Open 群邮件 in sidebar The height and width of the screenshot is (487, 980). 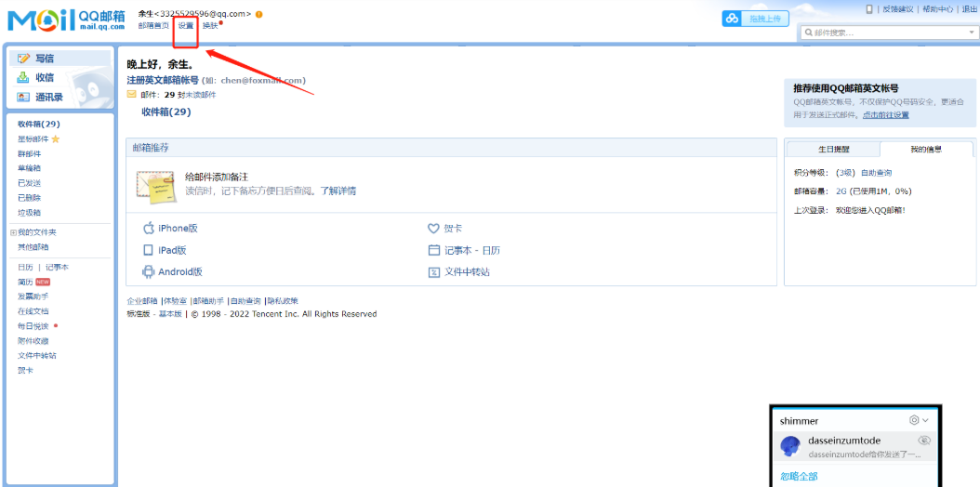click(x=30, y=153)
